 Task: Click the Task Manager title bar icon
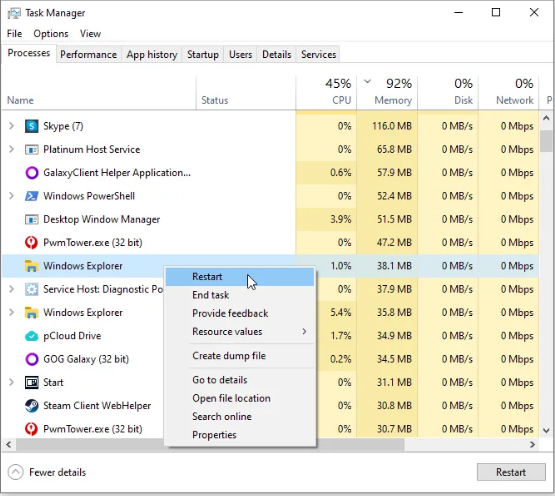click(14, 13)
